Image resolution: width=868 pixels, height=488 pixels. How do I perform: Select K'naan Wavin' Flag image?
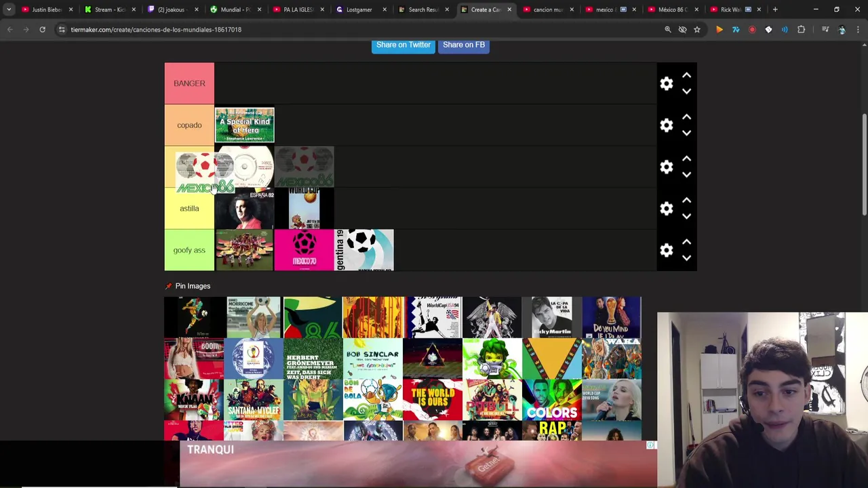[193, 400]
